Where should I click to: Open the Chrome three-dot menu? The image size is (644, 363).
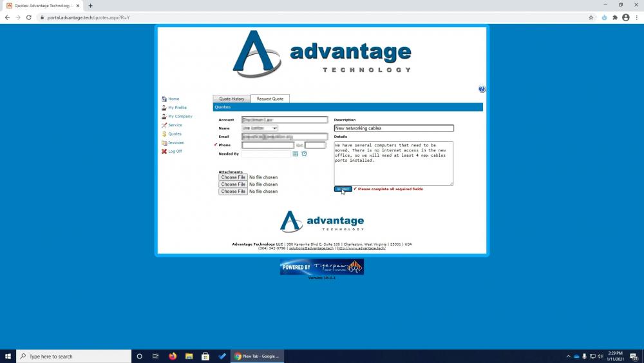pos(637,17)
